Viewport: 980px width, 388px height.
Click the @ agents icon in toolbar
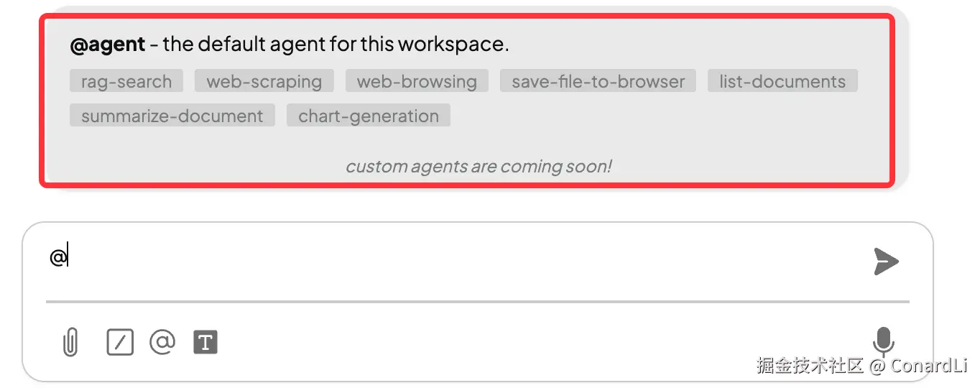click(x=162, y=342)
